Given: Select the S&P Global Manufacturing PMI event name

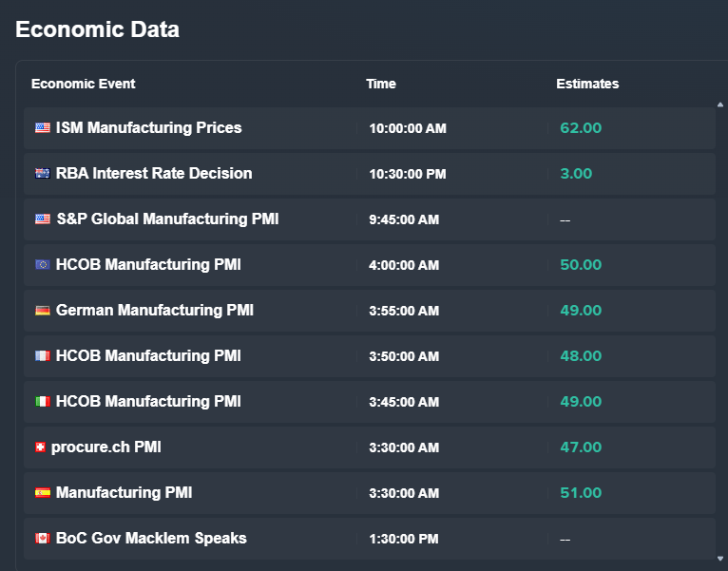Looking at the screenshot, I should point(167,219).
